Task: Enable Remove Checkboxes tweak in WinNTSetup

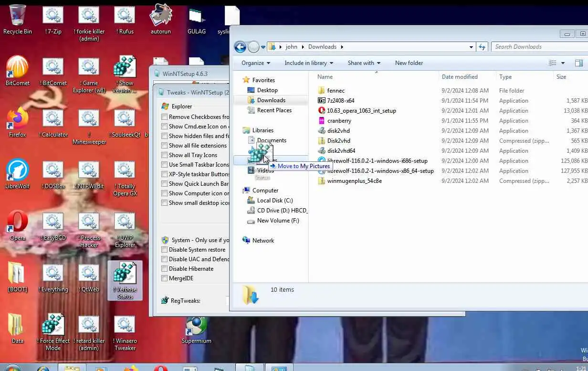Action: [165, 117]
